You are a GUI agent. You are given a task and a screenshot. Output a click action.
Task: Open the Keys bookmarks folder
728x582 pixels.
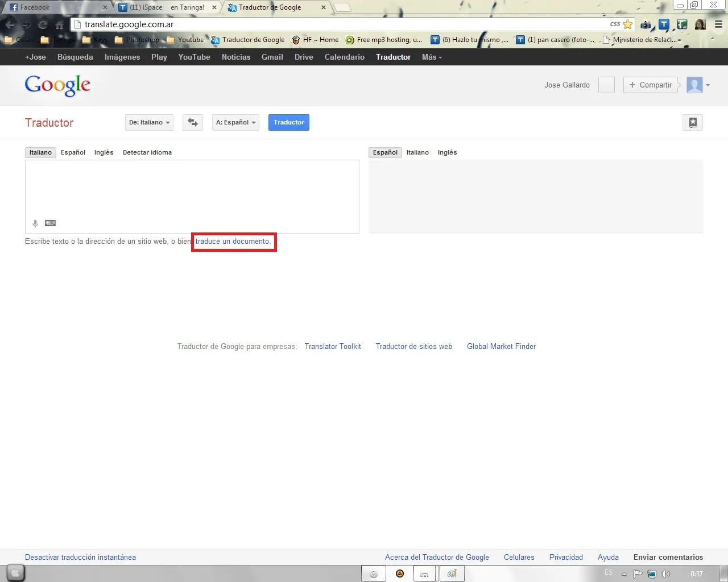pyautogui.click(x=95, y=40)
